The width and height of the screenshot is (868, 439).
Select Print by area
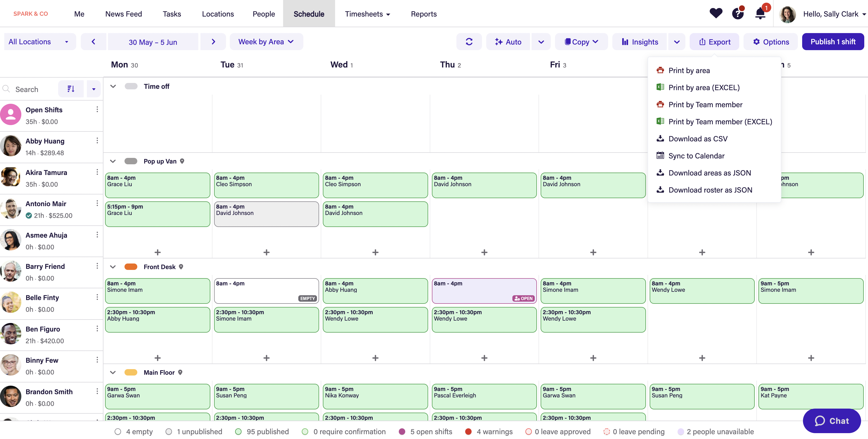[x=714, y=70]
